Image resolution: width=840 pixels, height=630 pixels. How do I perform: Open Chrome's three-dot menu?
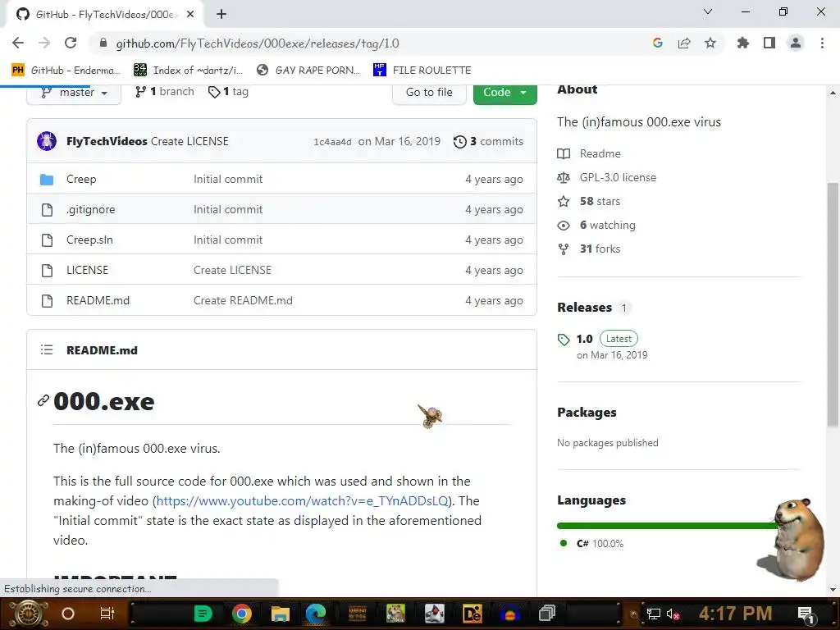[822, 43]
